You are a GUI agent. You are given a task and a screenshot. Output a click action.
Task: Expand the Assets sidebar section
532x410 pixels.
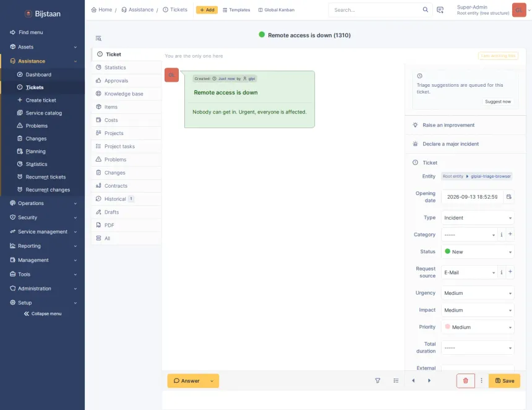click(x=43, y=47)
